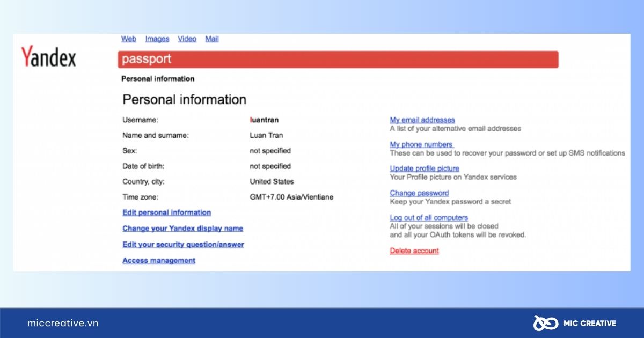The width and height of the screenshot is (644, 338).
Task: Open Access management link
Action: 159,261
